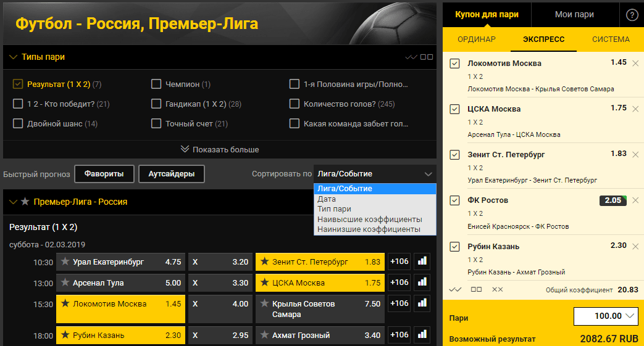Screen dimensions: 644x346
Task: Click the star icon beside Премьер-Лига - Россия
Action: 25,202
